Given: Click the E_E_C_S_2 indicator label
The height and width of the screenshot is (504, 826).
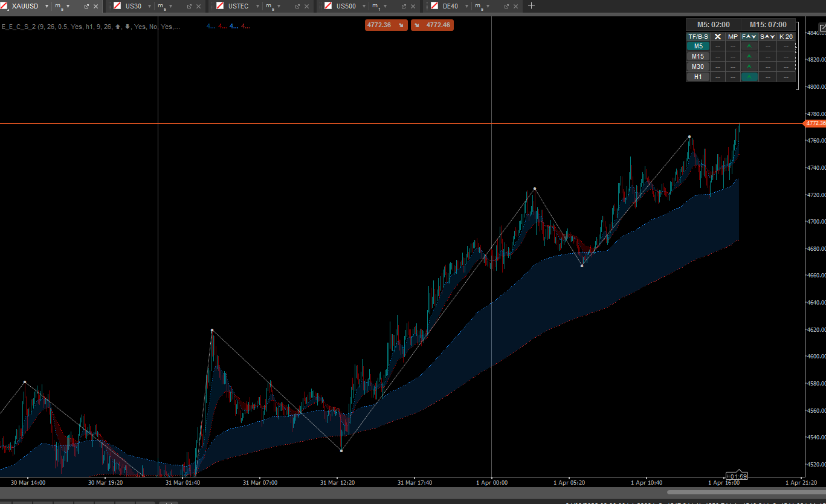Looking at the screenshot, I should (91, 27).
